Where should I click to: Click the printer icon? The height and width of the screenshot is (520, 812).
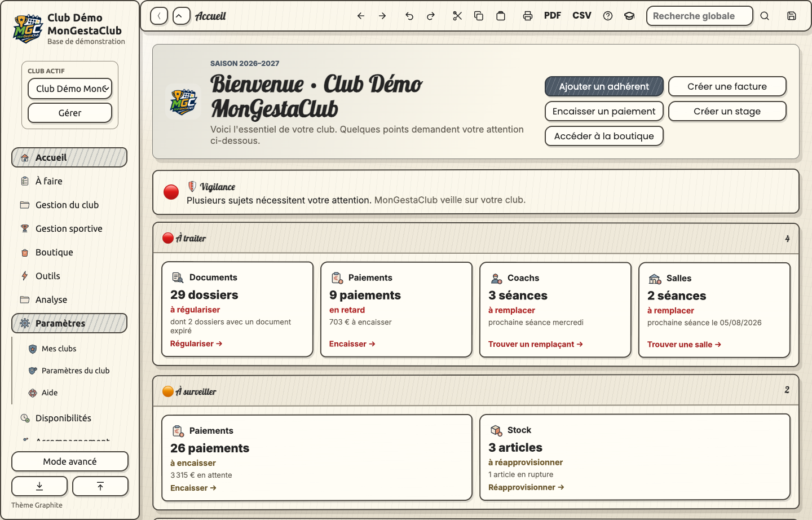(528, 16)
